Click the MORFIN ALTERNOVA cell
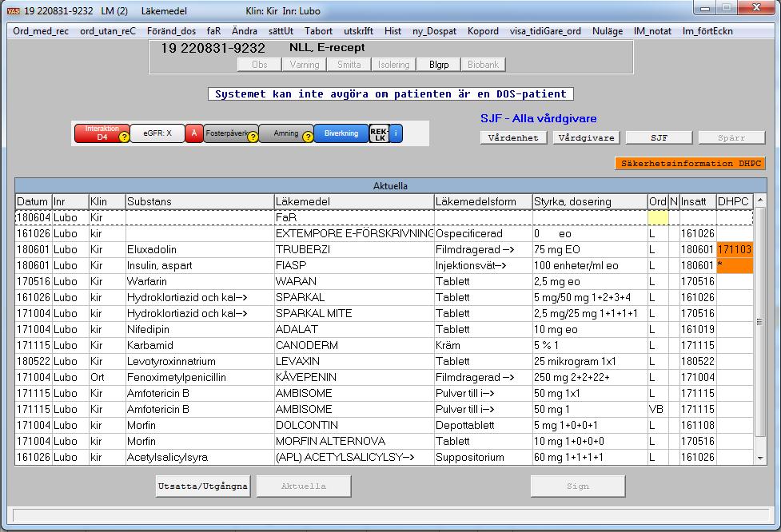781x532 pixels. point(354,441)
